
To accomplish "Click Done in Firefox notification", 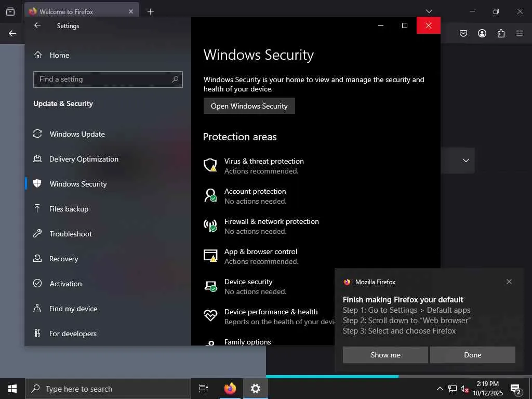I will coord(472,355).
